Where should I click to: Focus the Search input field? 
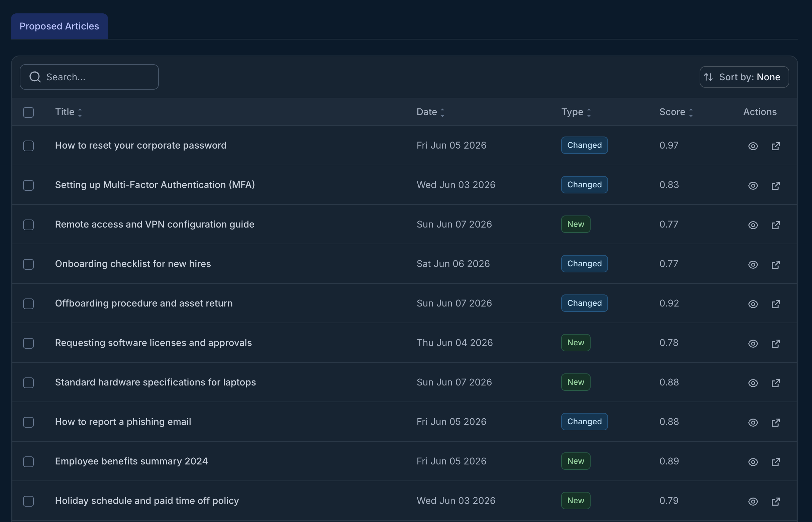pos(89,77)
